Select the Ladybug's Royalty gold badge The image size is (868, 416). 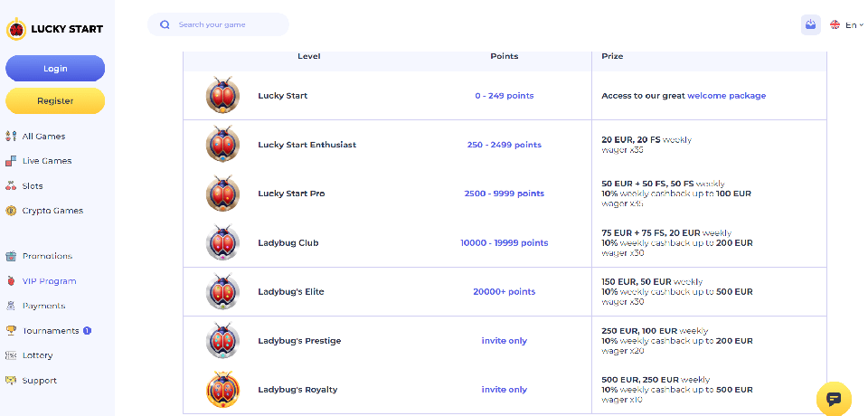coord(222,390)
